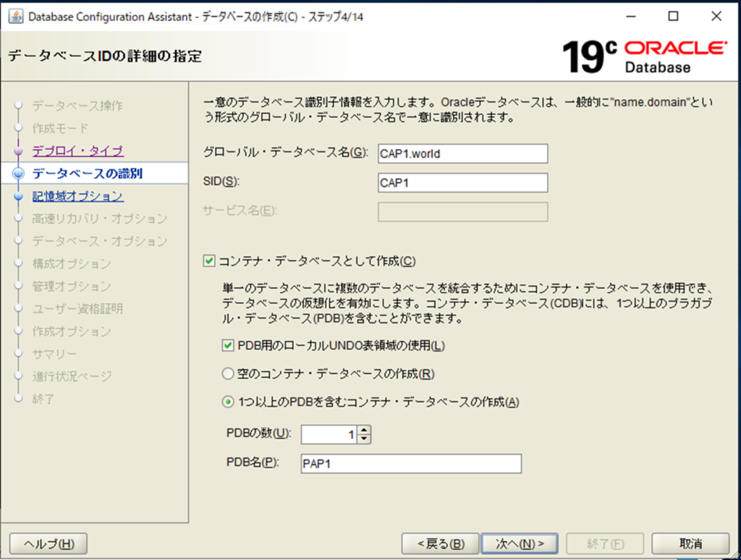Screen dimensions: 741x560
Task: Open デプロイ・タイプ step link
Action: coord(78,151)
